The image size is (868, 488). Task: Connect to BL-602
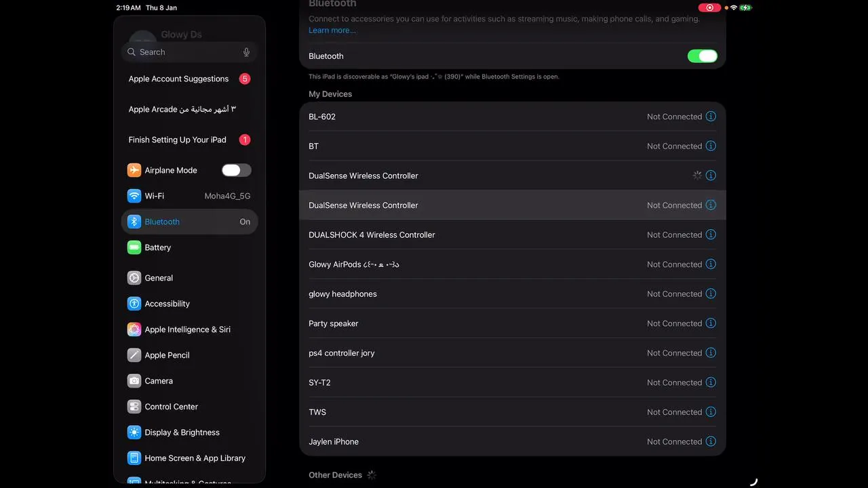pos(513,117)
